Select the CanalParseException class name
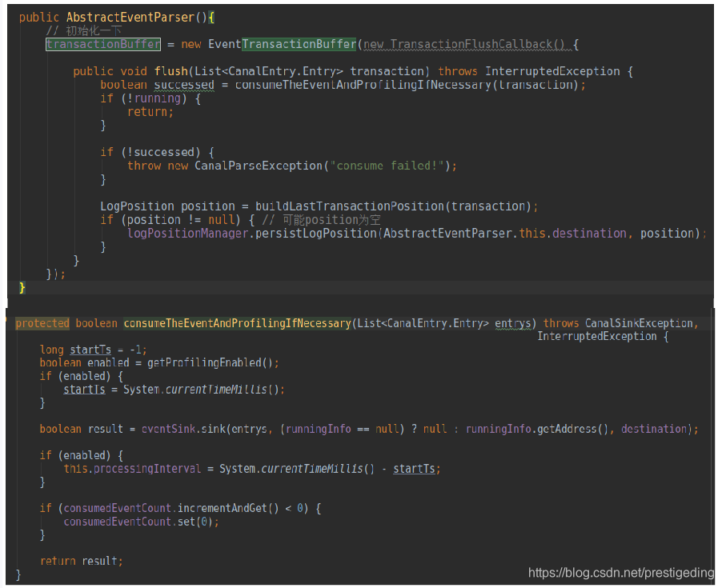The image size is (722, 588). (x=259, y=166)
